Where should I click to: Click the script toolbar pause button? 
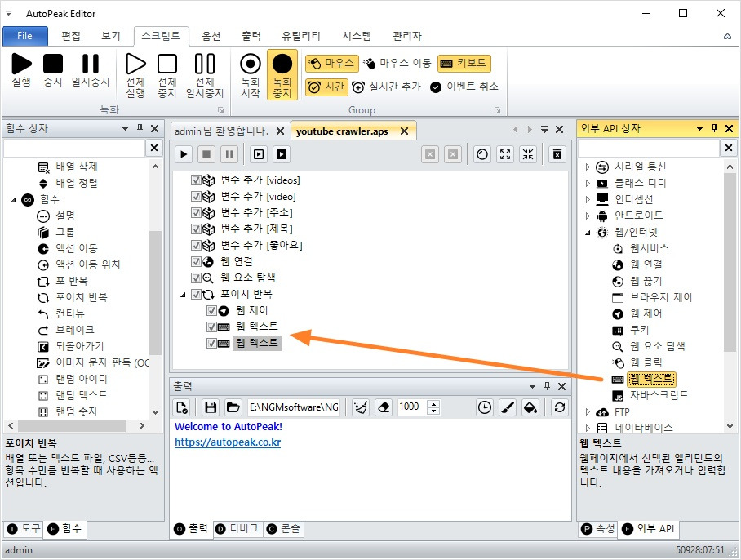point(229,154)
